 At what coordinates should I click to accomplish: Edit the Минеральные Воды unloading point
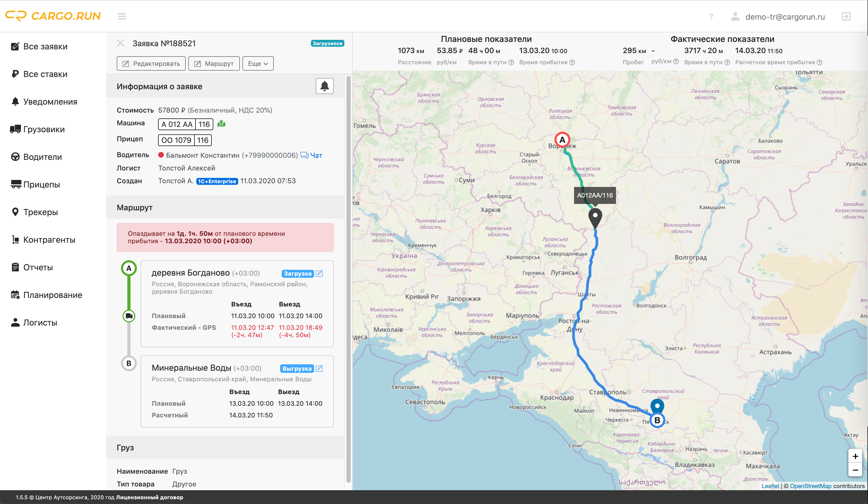(319, 368)
